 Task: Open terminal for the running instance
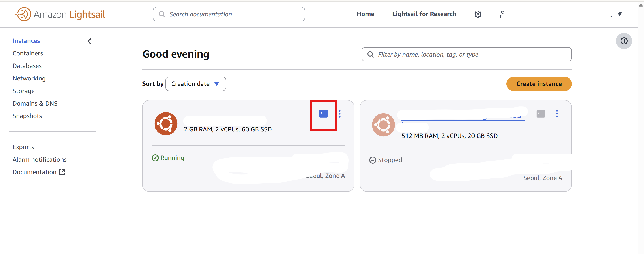[x=323, y=114]
